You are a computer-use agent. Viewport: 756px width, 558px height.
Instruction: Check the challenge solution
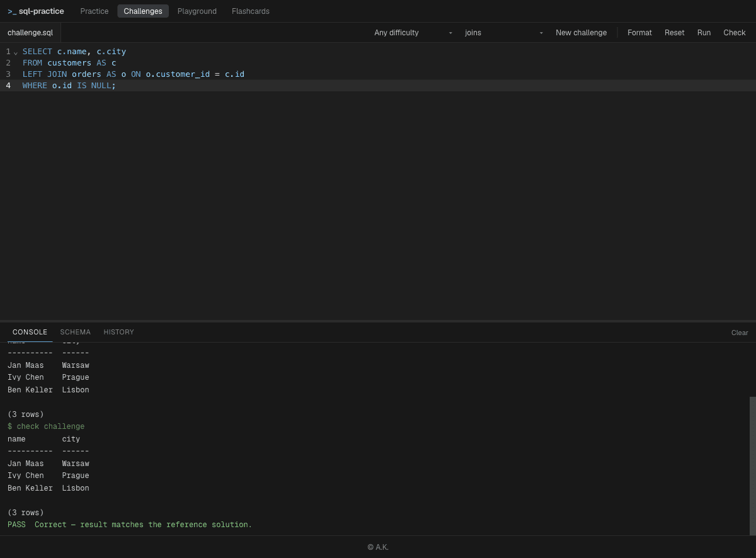(735, 33)
